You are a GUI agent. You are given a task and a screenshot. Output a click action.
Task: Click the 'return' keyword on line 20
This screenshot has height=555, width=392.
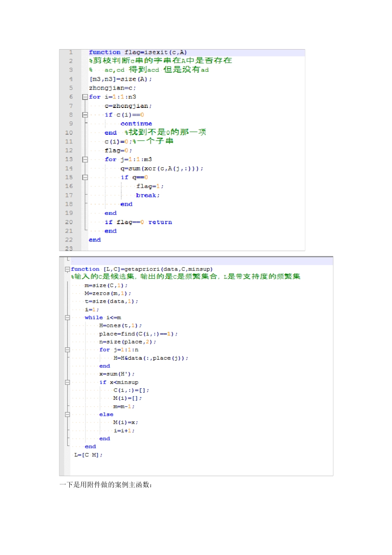point(160,222)
